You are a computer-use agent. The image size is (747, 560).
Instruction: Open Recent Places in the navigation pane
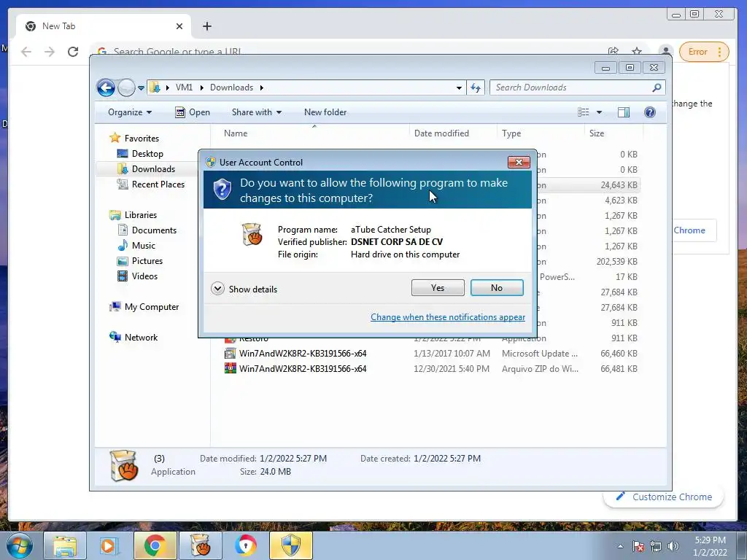(158, 184)
